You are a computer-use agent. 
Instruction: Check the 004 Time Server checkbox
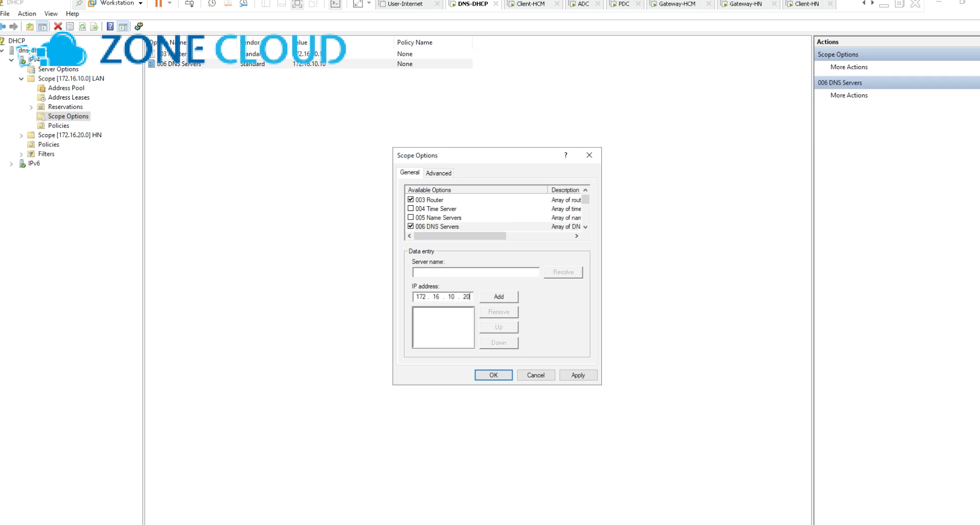click(x=411, y=208)
